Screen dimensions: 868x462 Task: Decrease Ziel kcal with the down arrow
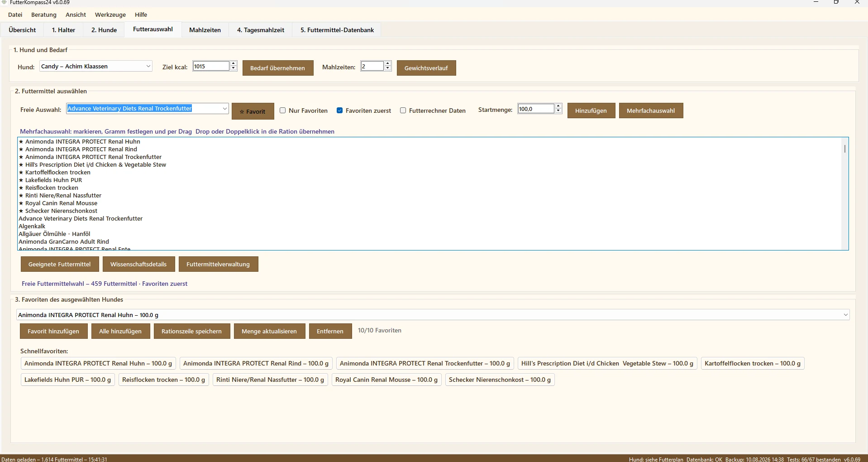[x=234, y=69]
